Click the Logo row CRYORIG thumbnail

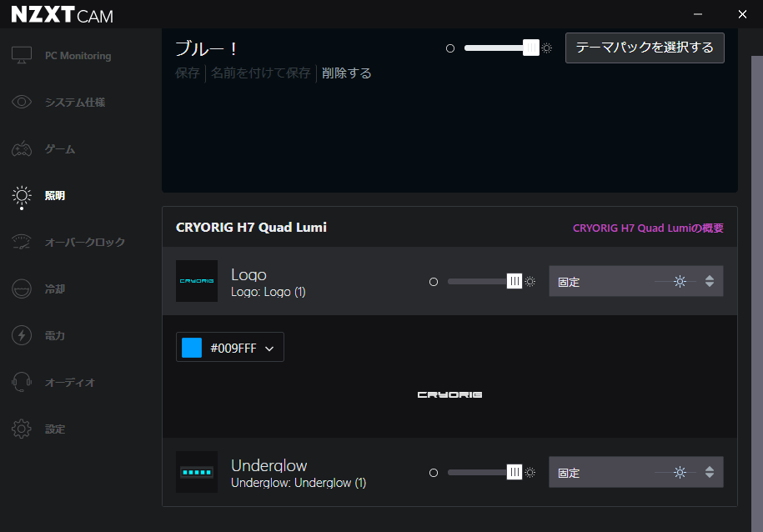tap(197, 281)
